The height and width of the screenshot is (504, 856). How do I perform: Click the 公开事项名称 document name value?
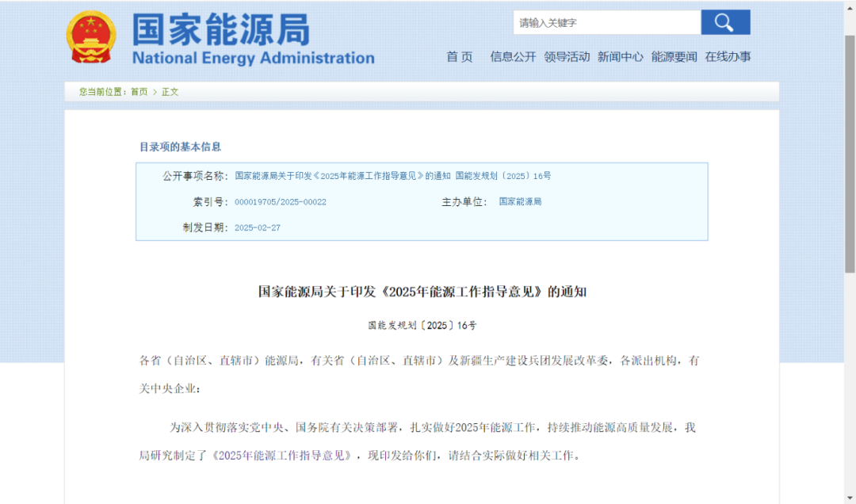click(x=392, y=176)
